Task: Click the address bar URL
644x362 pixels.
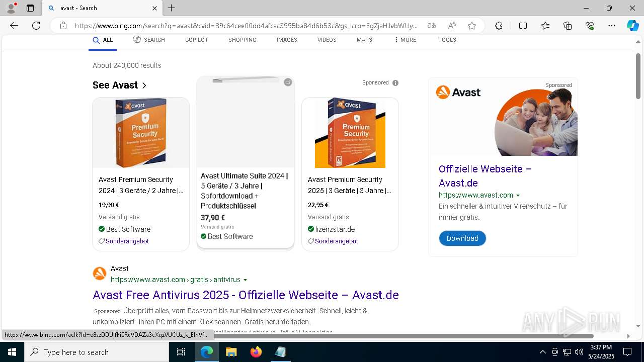Action: [x=246, y=26]
